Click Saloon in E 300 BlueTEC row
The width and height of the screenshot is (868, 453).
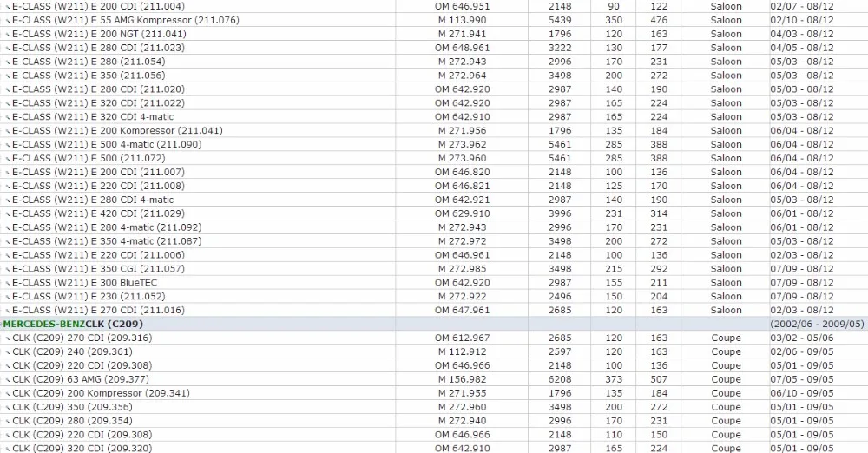[726, 283]
